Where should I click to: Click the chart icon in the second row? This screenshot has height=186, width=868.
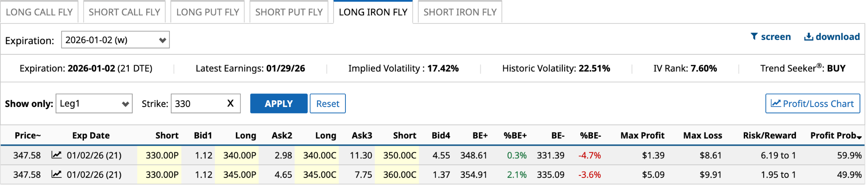coord(56,174)
